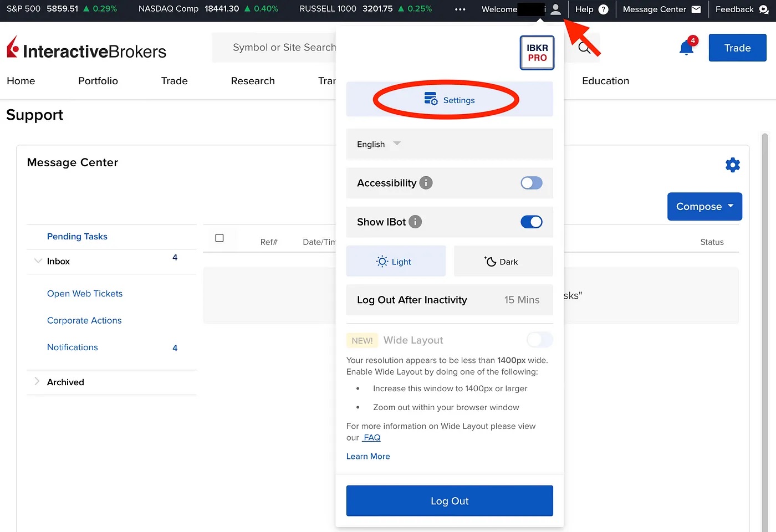Open the English language dropdown
Screen dimensions: 776x532
click(x=379, y=144)
